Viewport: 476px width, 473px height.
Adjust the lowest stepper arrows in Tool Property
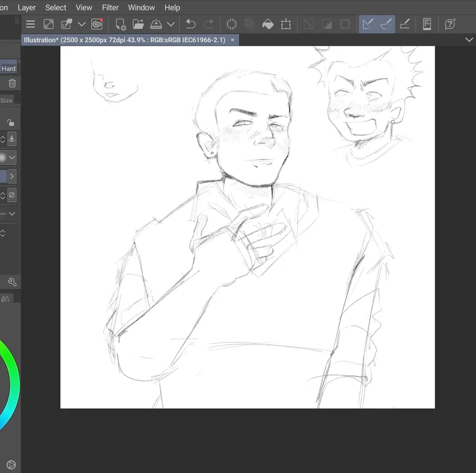click(3, 233)
